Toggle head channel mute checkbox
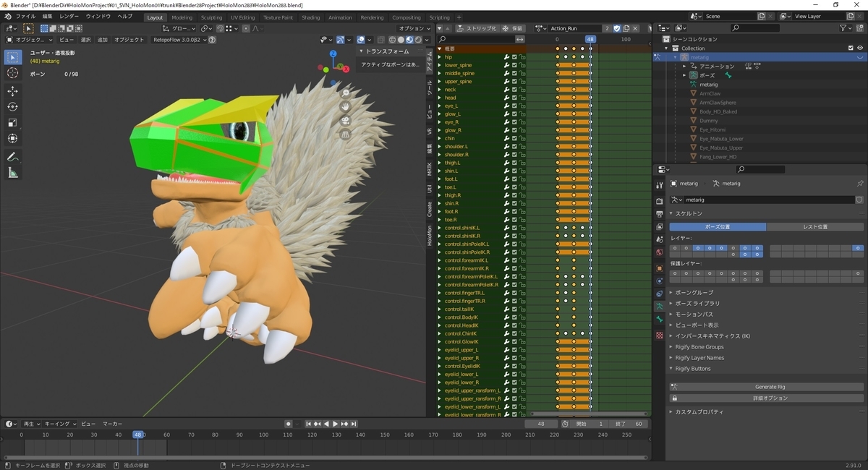The image size is (868, 470). [514, 98]
